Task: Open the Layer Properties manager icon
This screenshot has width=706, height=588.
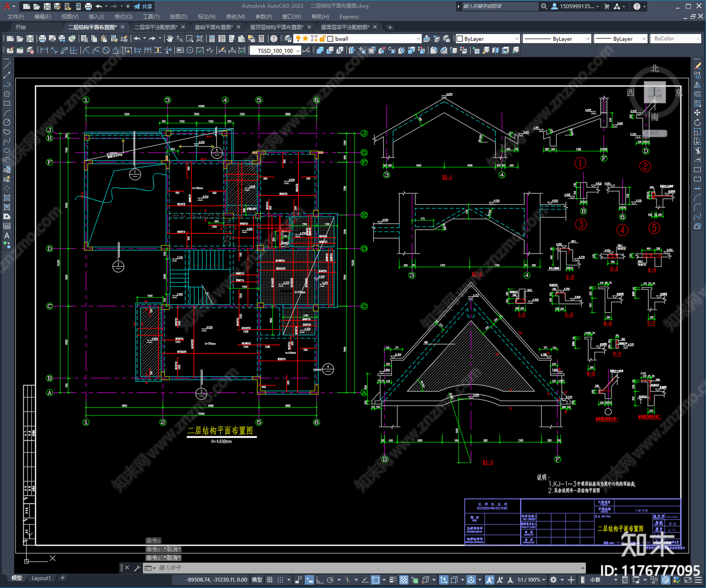Action: 288,39
